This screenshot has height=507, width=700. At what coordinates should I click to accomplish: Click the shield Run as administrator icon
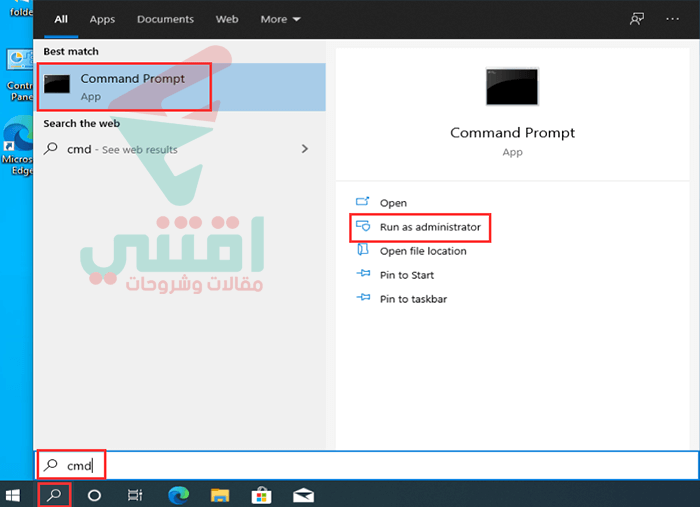363,226
